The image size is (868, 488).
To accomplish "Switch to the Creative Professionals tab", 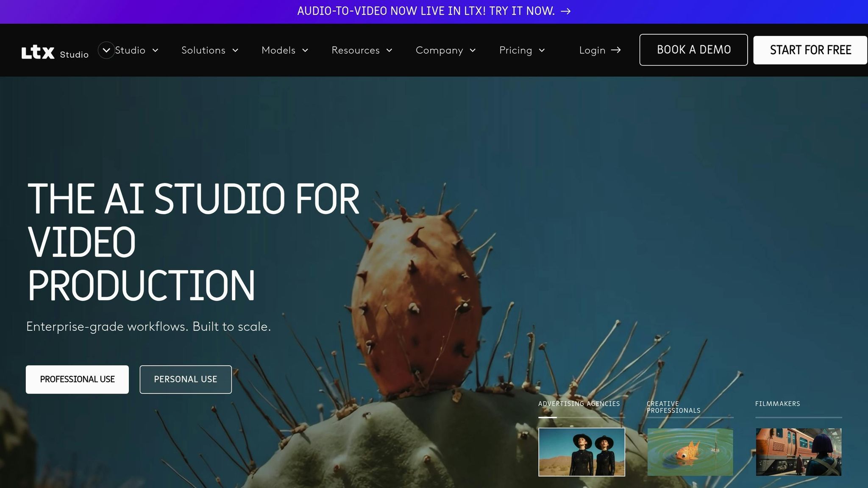I will [x=673, y=407].
